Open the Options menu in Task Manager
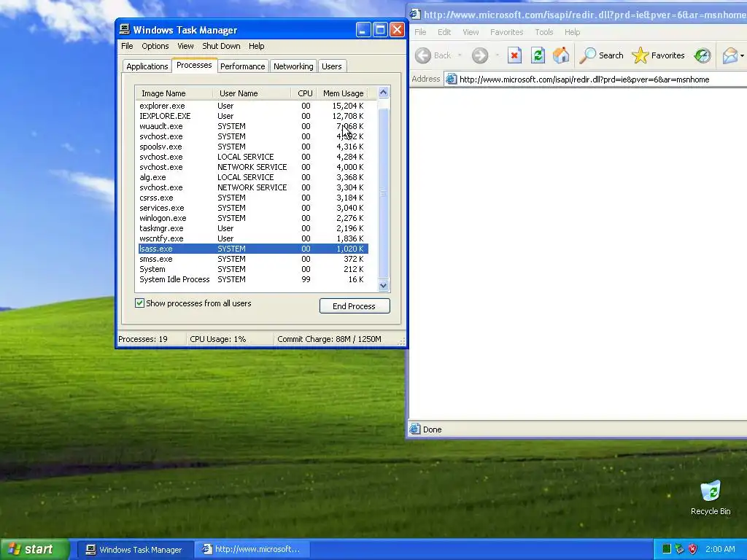This screenshot has width=747, height=560. tap(155, 46)
